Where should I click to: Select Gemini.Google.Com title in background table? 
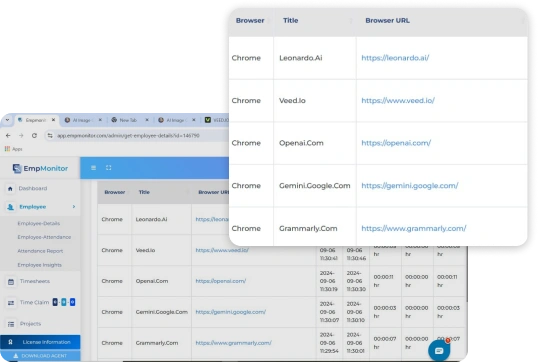(x=162, y=312)
